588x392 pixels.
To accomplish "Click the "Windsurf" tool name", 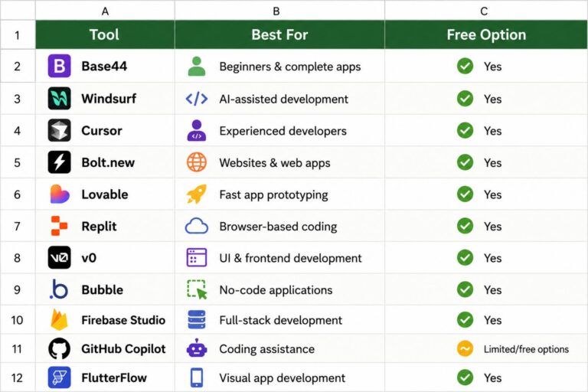I will [x=109, y=99].
